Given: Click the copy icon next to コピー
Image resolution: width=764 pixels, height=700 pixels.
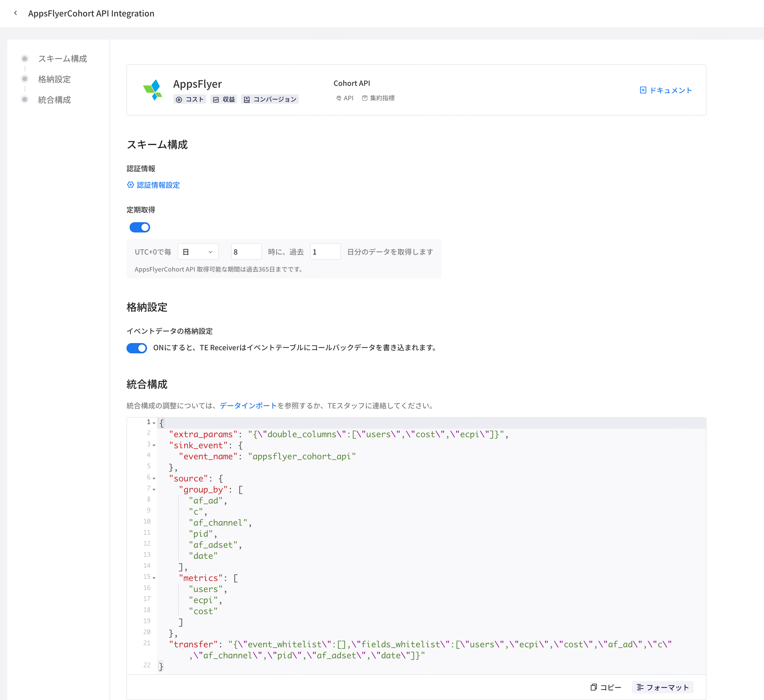Looking at the screenshot, I should pos(594,687).
